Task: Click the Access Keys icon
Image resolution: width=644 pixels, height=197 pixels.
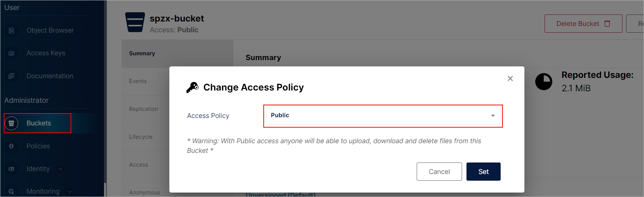Action: pyautogui.click(x=11, y=53)
